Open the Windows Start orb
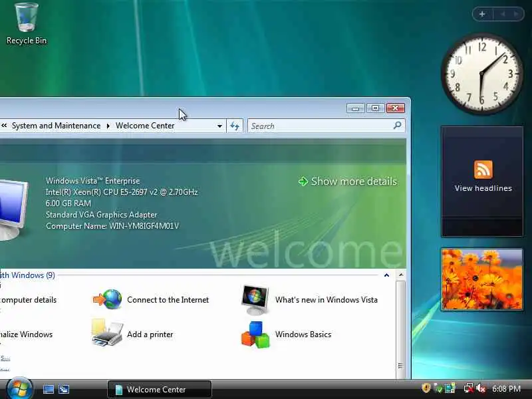 [20, 388]
